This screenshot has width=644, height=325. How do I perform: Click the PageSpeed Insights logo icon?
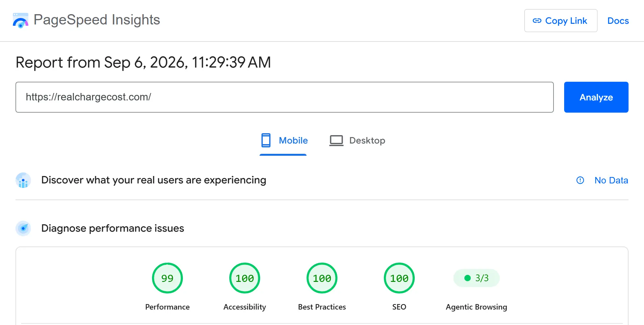tap(21, 20)
